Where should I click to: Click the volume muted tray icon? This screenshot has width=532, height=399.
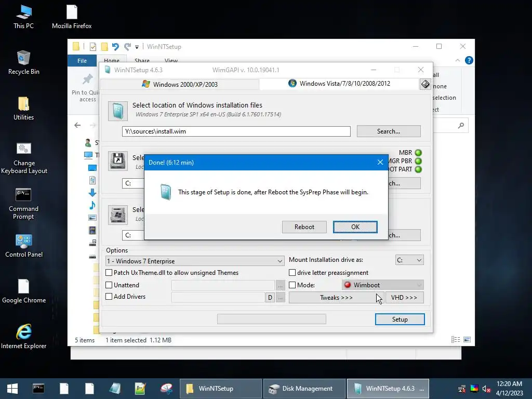[486, 389]
